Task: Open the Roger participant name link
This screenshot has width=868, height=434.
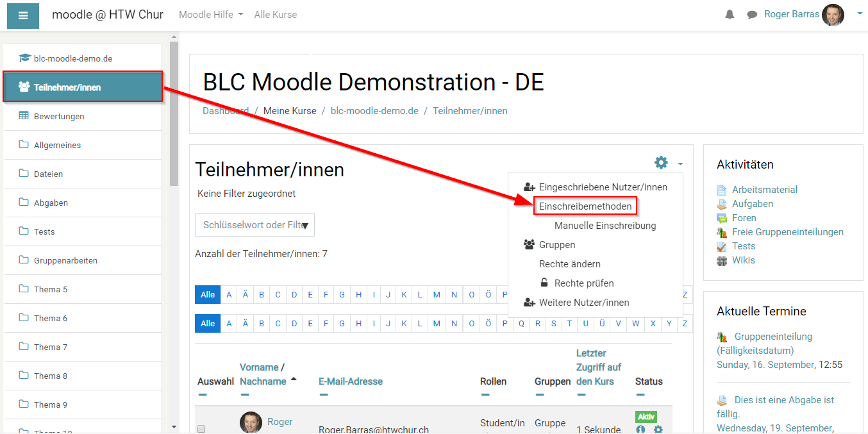Action: [280, 422]
